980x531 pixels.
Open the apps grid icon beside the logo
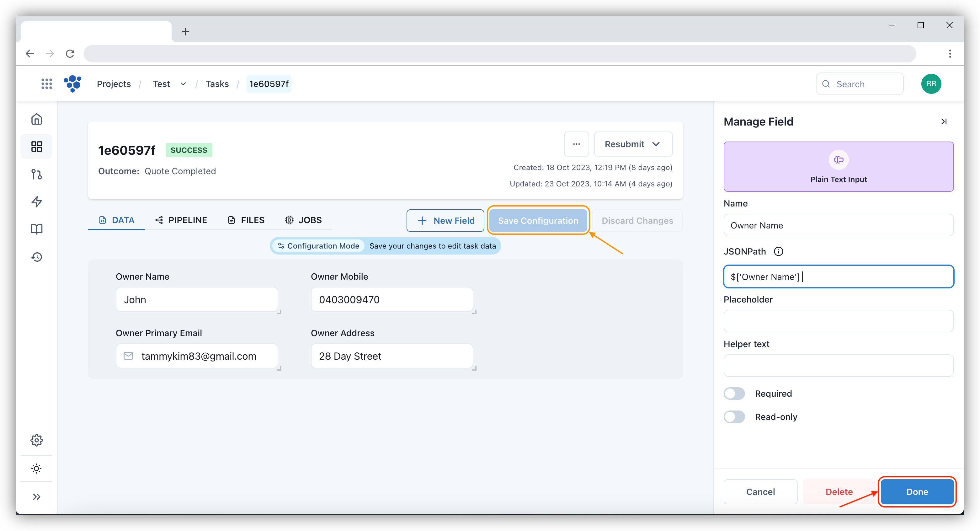point(46,84)
